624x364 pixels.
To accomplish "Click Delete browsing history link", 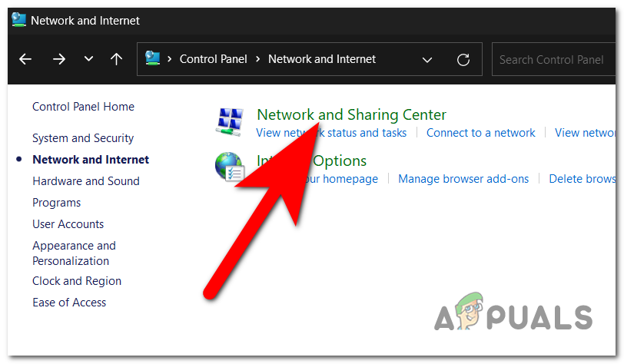I will tap(583, 179).
